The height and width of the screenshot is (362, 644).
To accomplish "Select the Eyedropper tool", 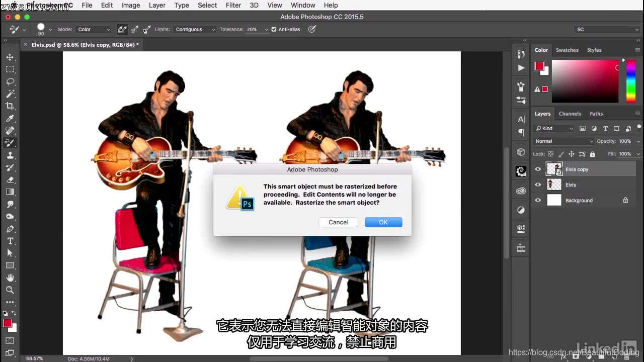I will point(10,119).
